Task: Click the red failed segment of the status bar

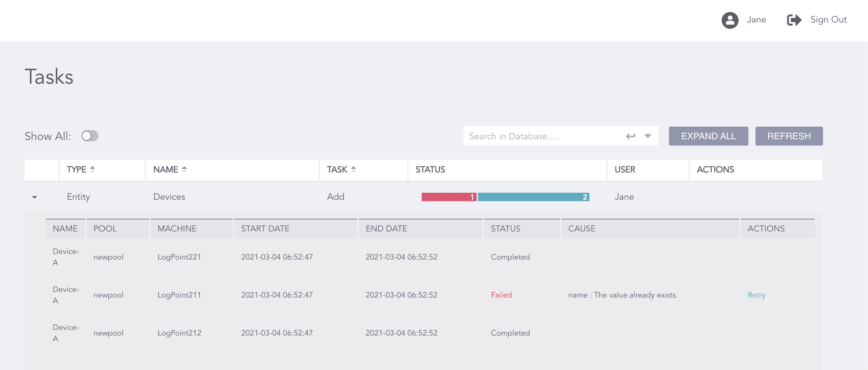Action: (x=448, y=197)
